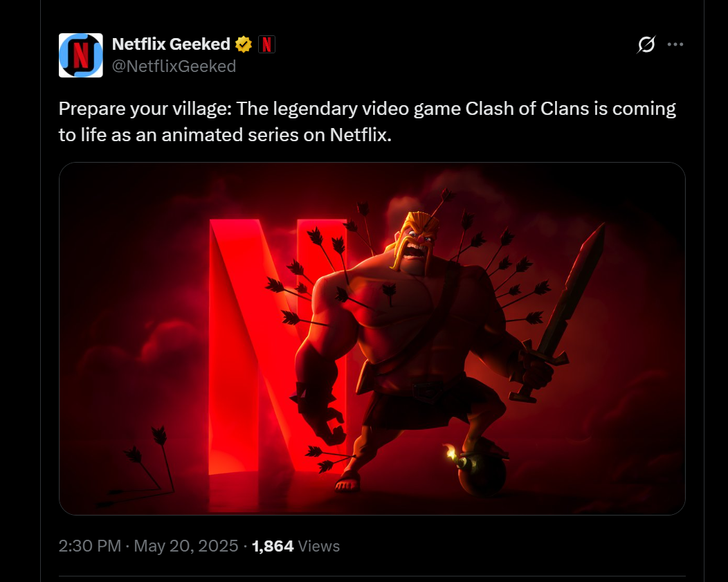Visit the Netflix Geeked display name link

pyautogui.click(x=171, y=44)
